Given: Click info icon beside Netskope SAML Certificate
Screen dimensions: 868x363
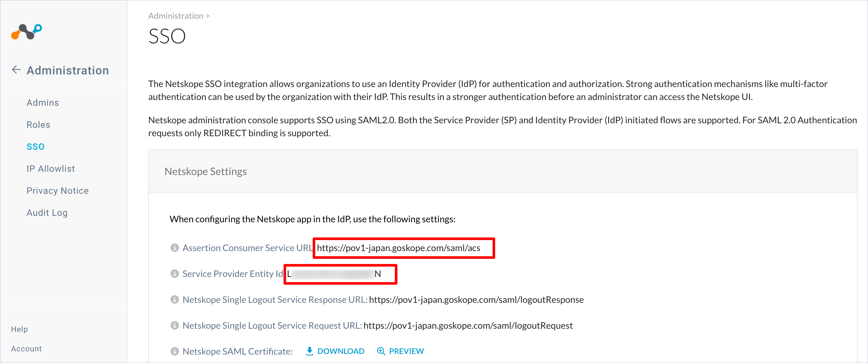Looking at the screenshot, I should (174, 351).
